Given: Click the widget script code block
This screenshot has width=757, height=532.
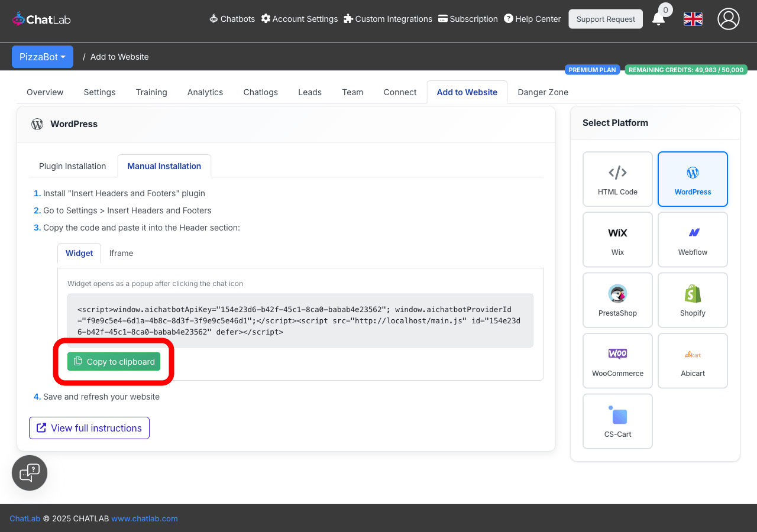Looking at the screenshot, I should pos(300,320).
